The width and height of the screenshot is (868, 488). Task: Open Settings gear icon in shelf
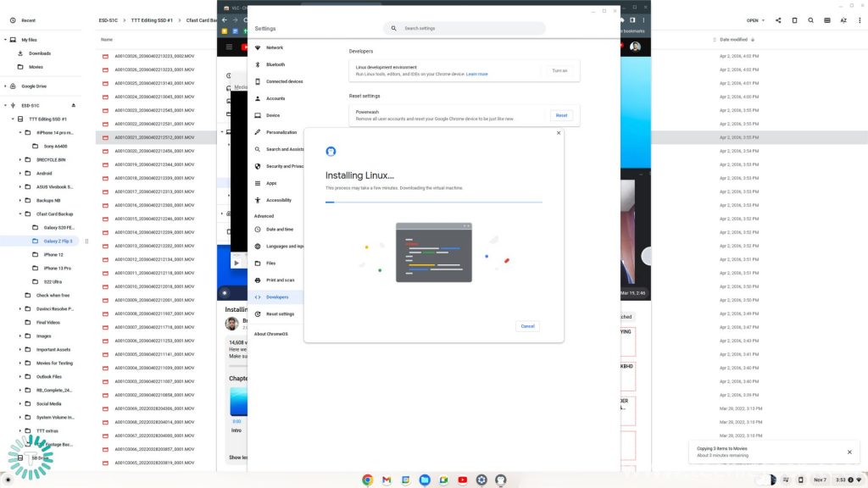pyautogui.click(x=481, y=480)
